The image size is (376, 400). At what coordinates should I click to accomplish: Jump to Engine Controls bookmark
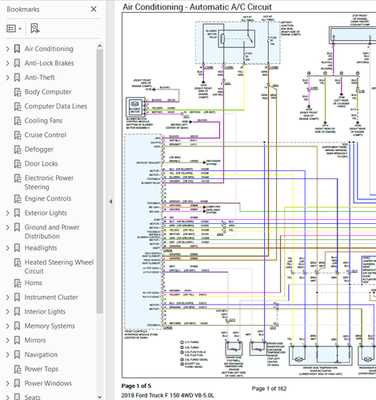tap(48, 199)
